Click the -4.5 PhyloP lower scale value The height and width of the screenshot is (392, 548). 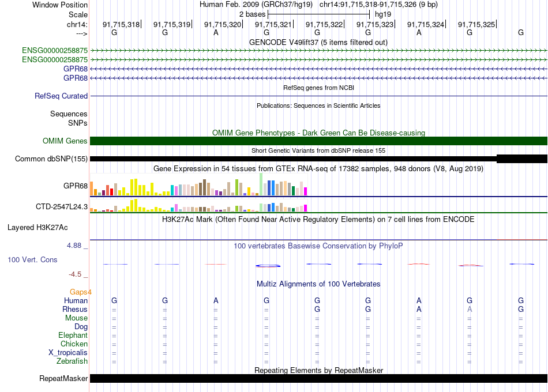tap(75, 274)
